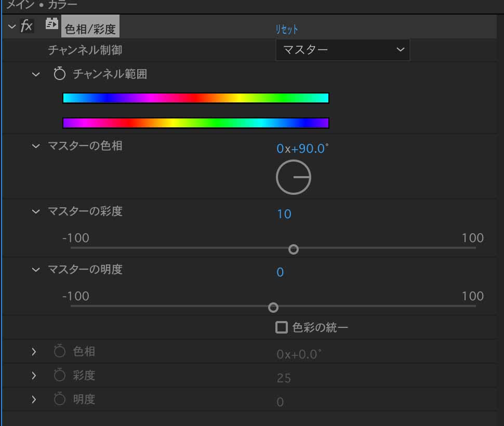This screenshot has width=504, height=426.
Task: Click the リセット link
Action: tap(286, 30)
